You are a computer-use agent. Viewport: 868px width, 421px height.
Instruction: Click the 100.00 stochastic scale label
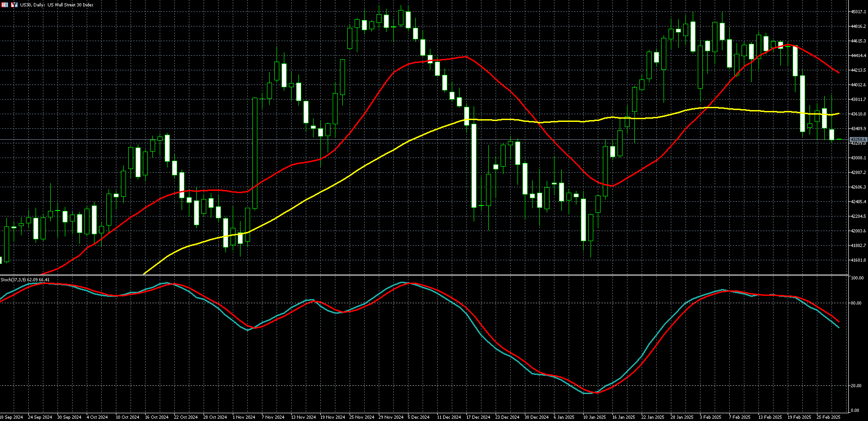(x=857, y=278)
